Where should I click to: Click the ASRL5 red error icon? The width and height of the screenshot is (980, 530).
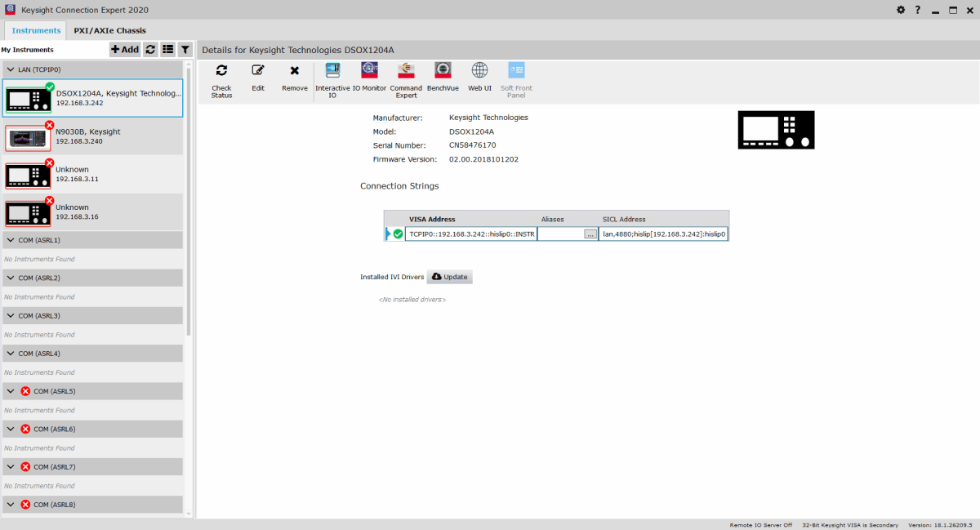click(25, 391)
